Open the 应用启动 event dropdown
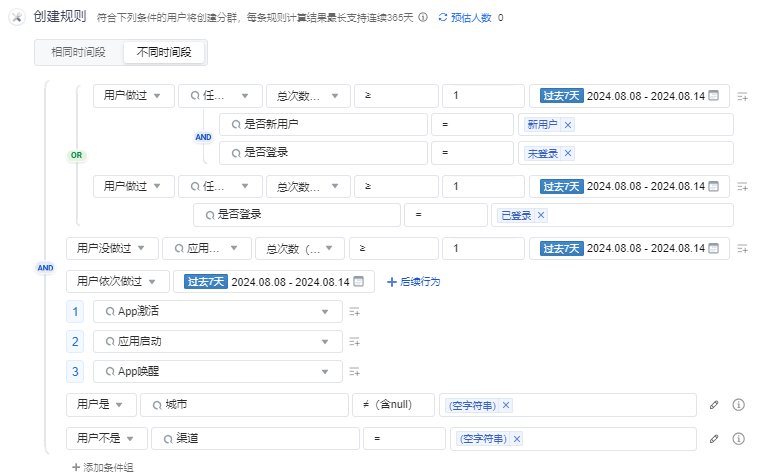784x475 pixels. tap(218, 342)
